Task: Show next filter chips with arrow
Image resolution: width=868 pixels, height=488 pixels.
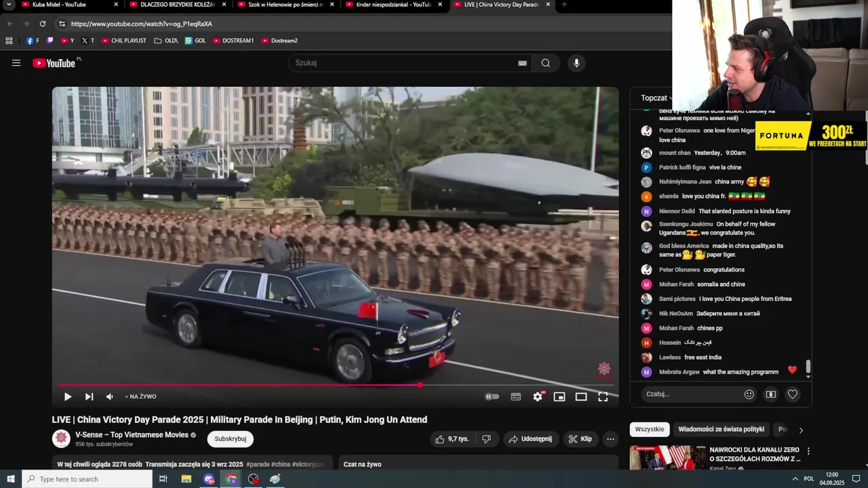Action: click(x=801, y=430)
